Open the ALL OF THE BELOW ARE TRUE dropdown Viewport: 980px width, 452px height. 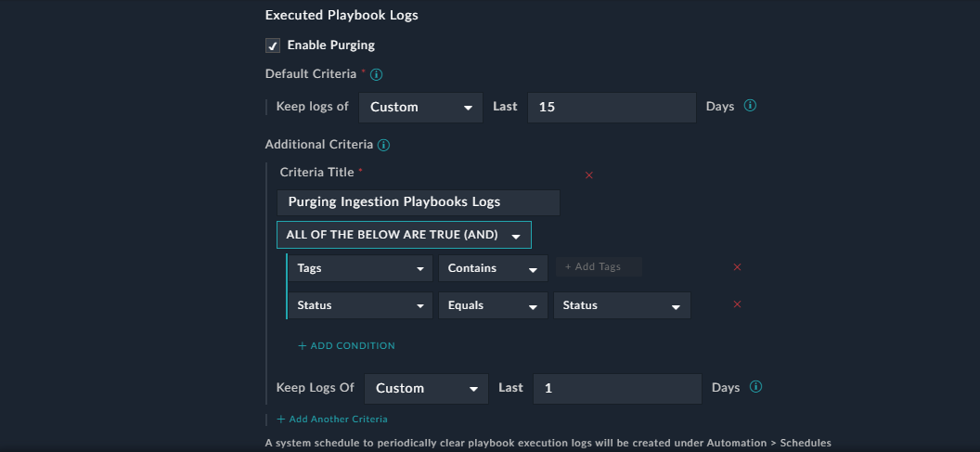click(x=404, y=235)
